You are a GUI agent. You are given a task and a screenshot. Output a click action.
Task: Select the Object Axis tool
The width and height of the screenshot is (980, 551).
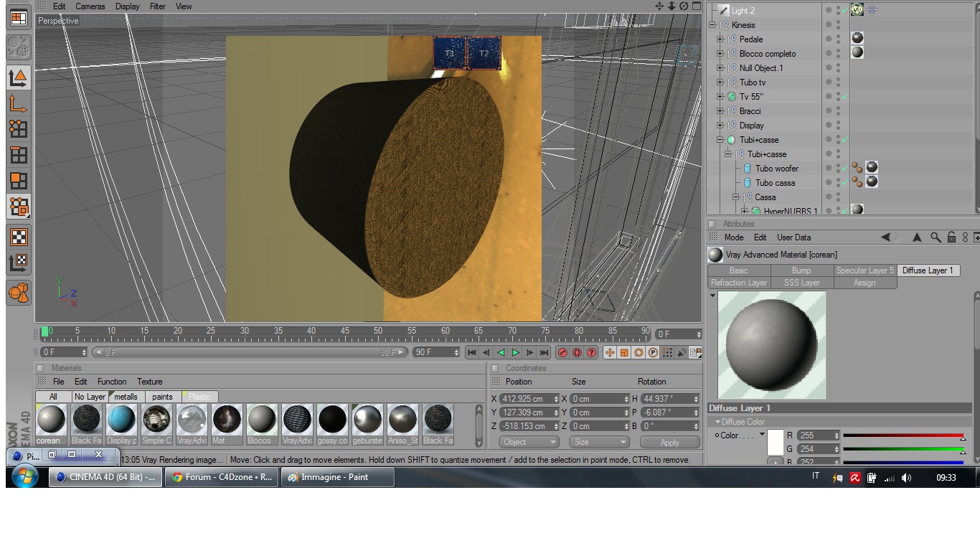19,103
